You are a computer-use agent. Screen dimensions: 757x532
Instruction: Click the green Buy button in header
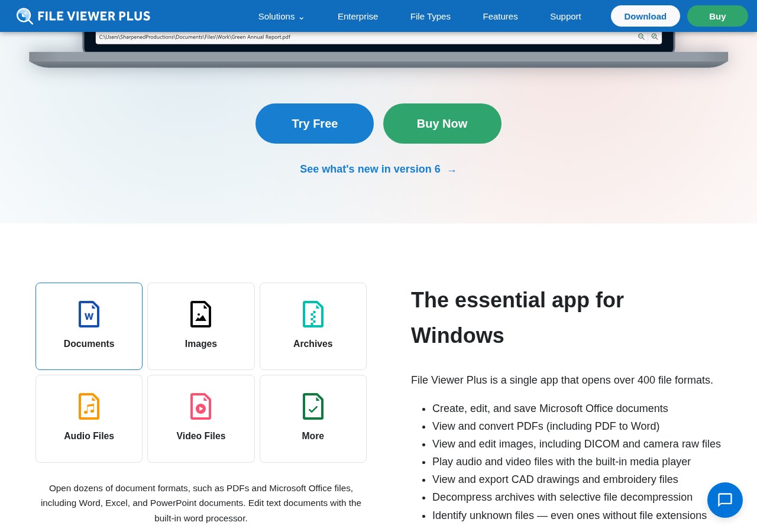pos(717,16)
